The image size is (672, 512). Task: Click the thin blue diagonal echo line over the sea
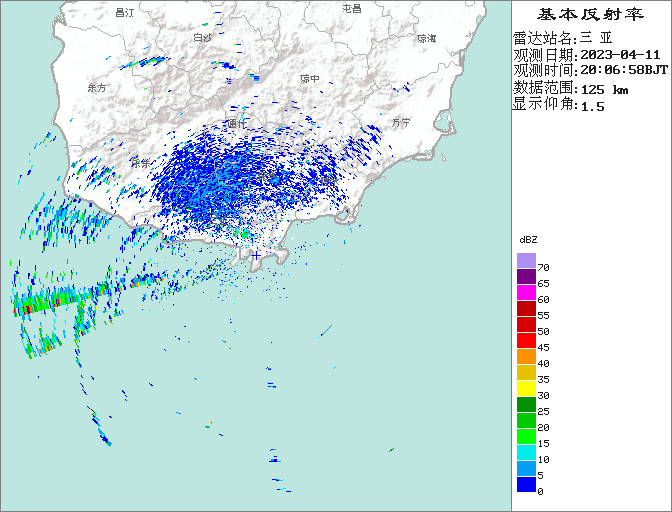tap(326, 331)
